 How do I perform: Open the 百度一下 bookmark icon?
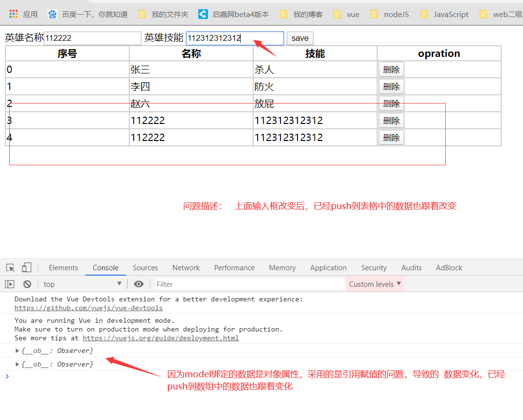[x=52, y=15]
